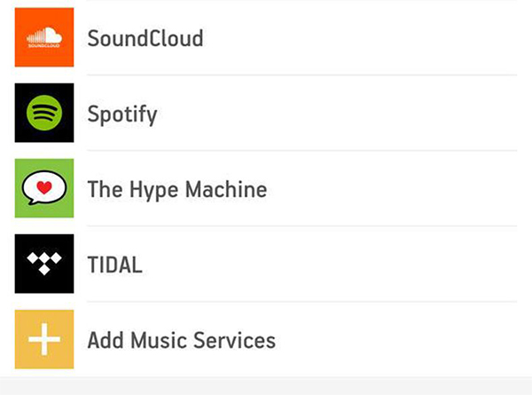Click the orange SoundCloud logo icon
Viewport: 532px width, 395px height.
tap(44, 38)
